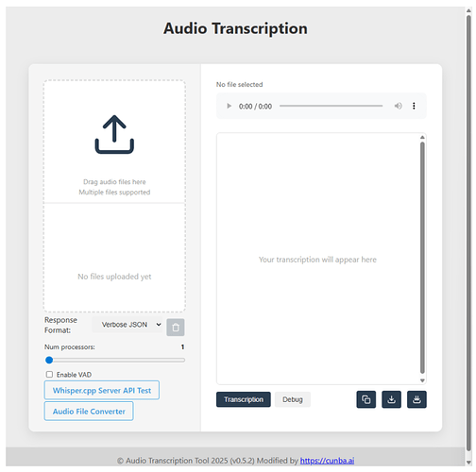Open audio player three-dot options menu

tap(414, 106)
